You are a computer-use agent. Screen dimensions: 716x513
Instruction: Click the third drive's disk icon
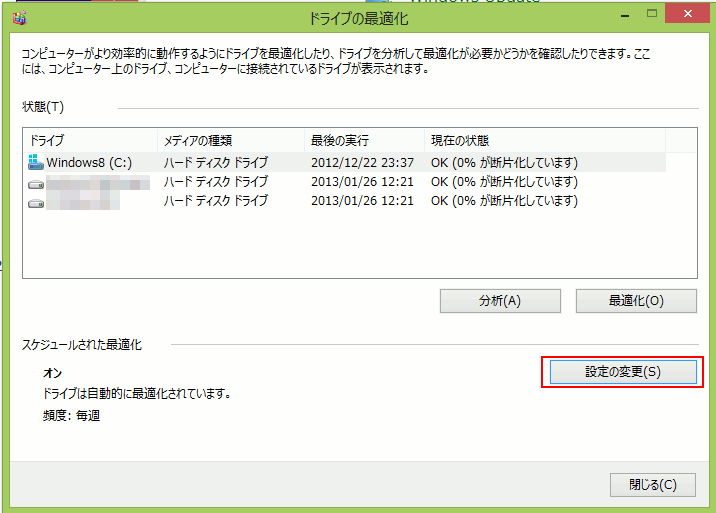pos(36,202)
